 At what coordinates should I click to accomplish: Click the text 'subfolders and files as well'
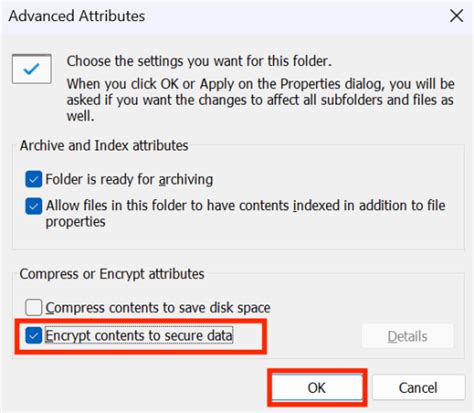[260, 108]
